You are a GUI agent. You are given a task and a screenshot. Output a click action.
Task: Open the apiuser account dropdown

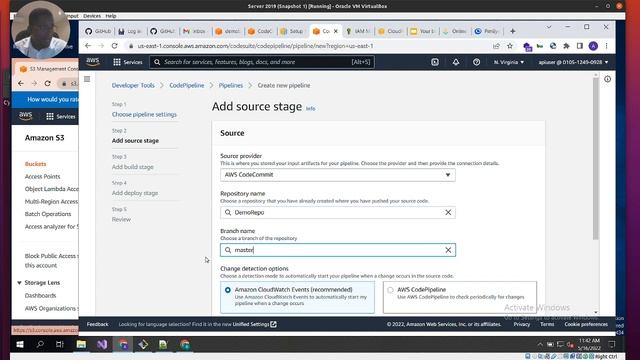tap(573, 62)
